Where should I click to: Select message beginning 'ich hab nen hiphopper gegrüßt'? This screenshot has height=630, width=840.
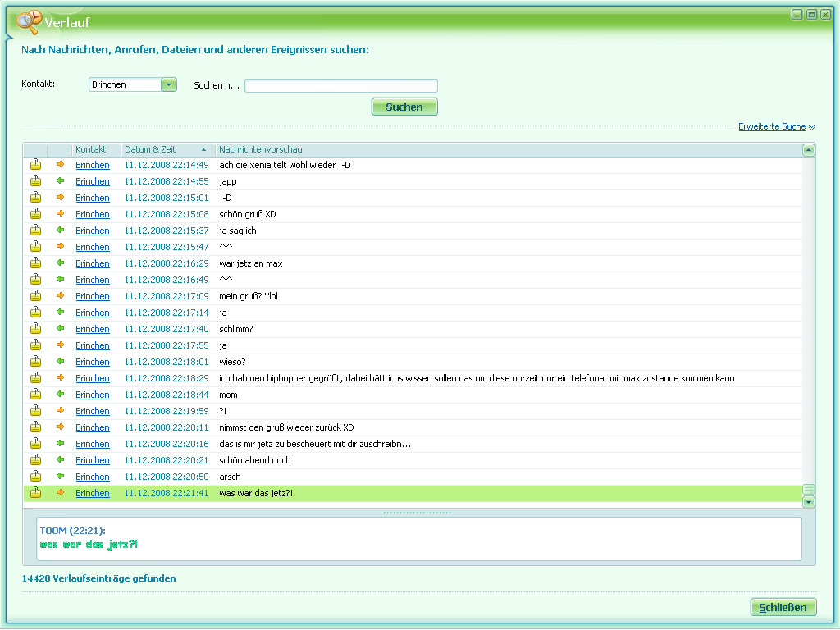point(477,378)
